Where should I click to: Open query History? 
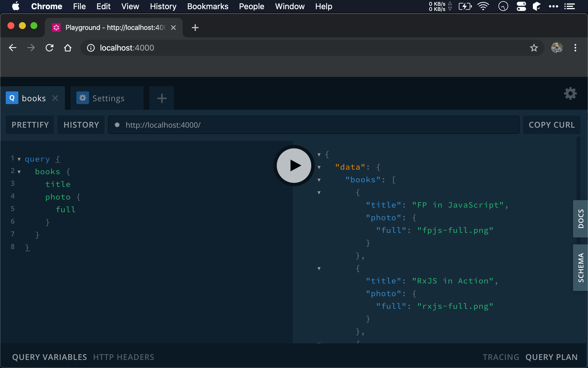coord(81,125)
